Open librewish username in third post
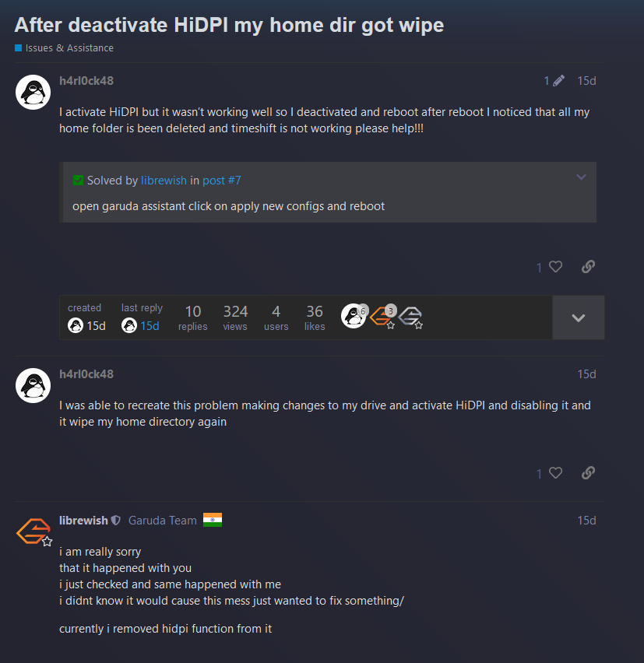This screenshot has height=663, width=644. click(84, 521)
